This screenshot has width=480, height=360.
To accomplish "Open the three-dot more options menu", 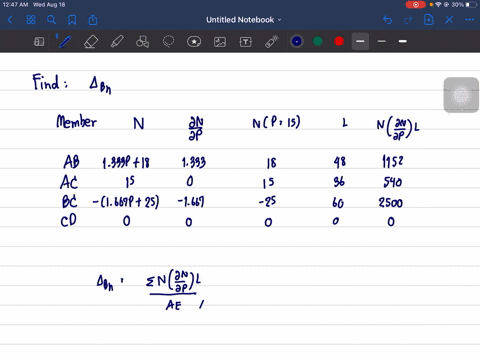I will pos(470,20).
